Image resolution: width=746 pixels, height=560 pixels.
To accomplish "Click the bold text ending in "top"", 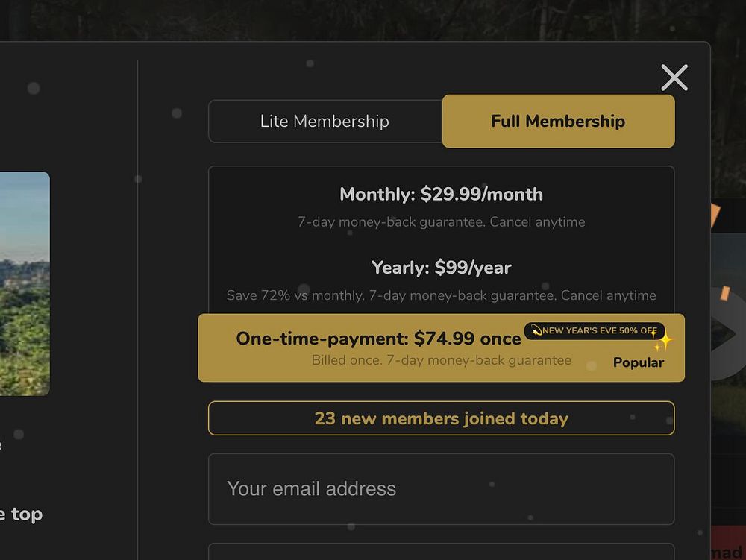I will pos(21,515).
